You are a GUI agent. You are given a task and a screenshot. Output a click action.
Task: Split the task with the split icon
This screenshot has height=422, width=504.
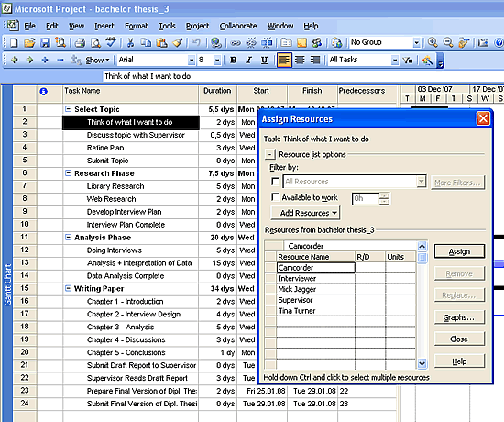(267, 42)
